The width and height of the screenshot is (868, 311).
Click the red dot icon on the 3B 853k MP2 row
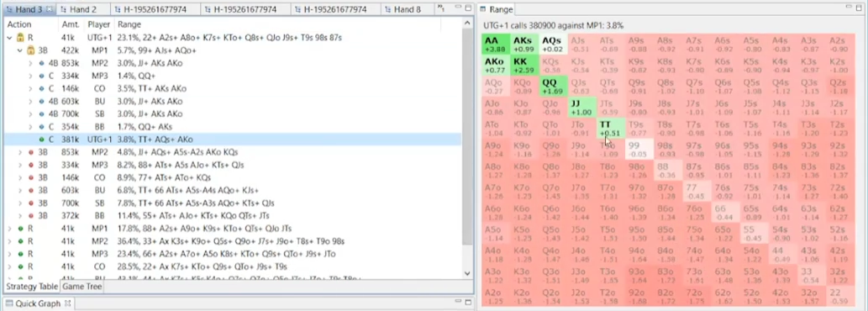coord(32,152)
